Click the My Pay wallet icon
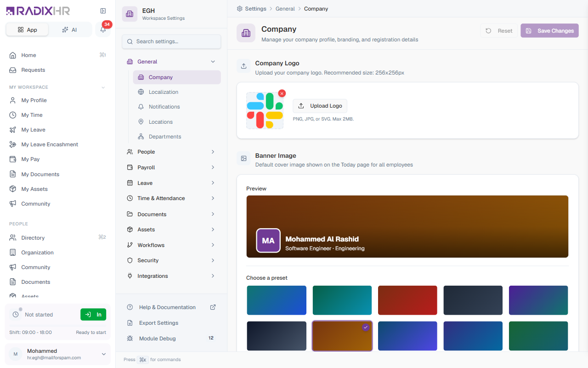Viewport: 588px width, 368px height. coord(13,159)
